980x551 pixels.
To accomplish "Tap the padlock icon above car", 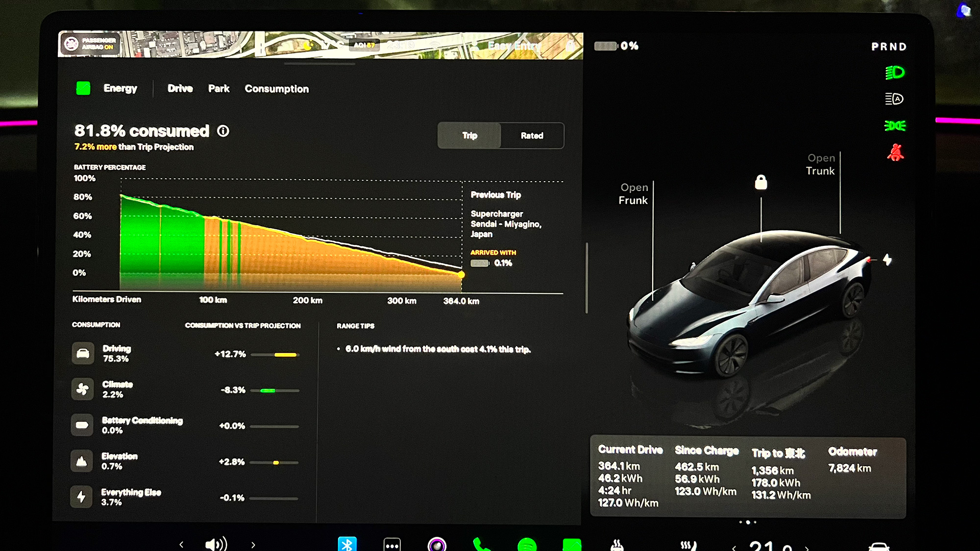I will (x=760, y=182).
